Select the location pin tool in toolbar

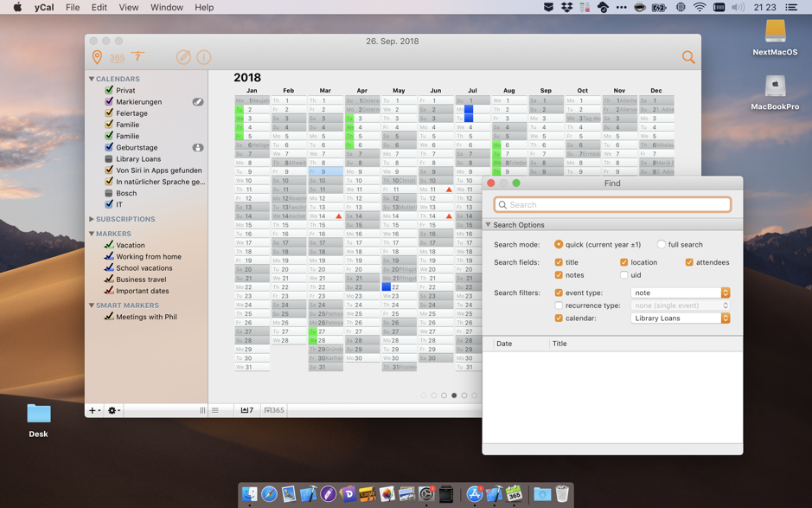[98, 57]
